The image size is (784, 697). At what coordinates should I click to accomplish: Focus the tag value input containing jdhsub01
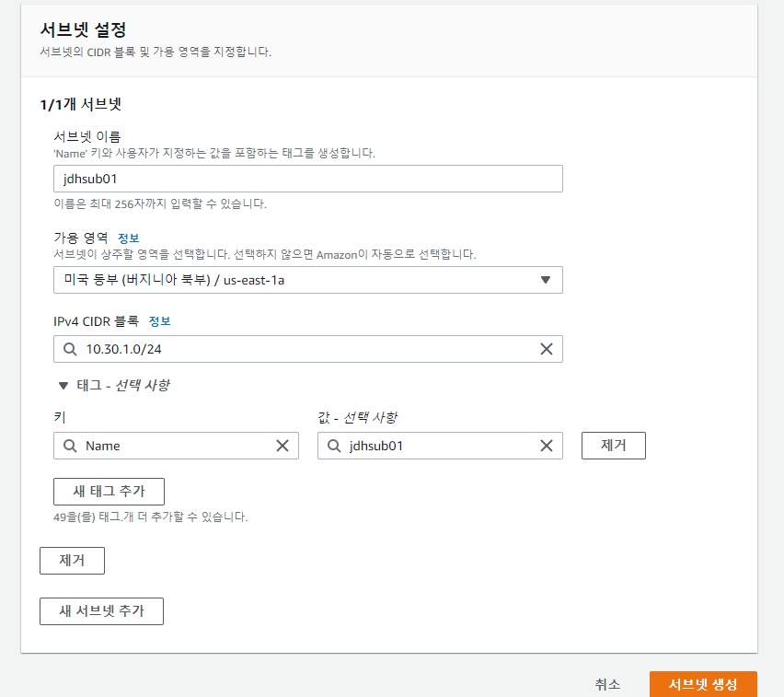[440, 446]
